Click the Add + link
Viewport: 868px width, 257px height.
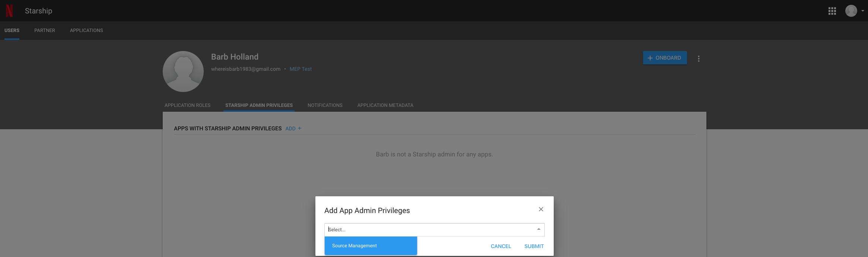(293, 128)
